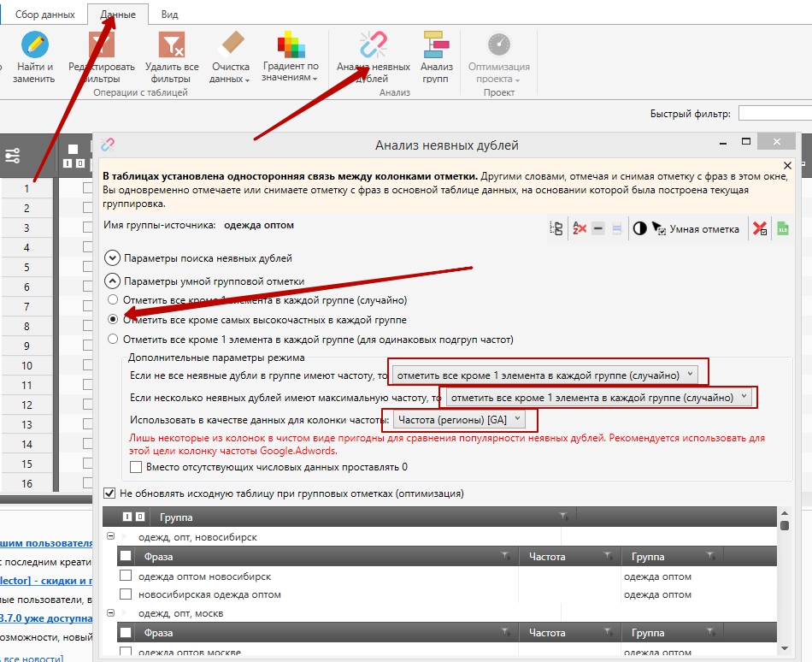The image size is (812, 662).
Task: Click the Быстрый фильтр input field
Action: pos(774,113)
